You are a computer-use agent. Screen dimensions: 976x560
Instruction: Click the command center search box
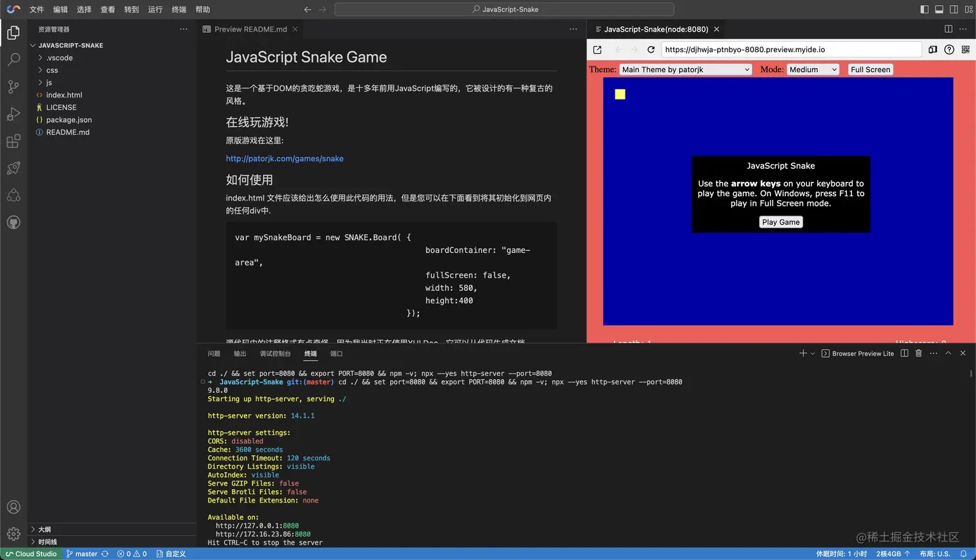coord(504,9)
